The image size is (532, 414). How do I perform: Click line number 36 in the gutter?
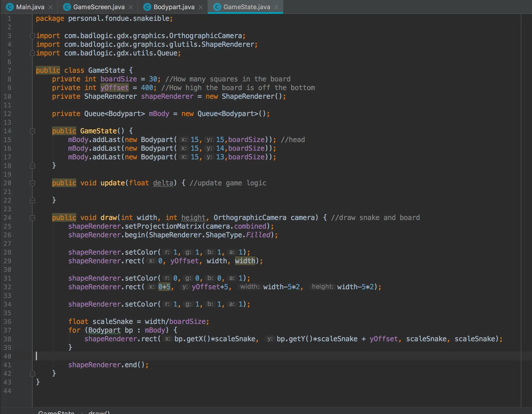8,322
